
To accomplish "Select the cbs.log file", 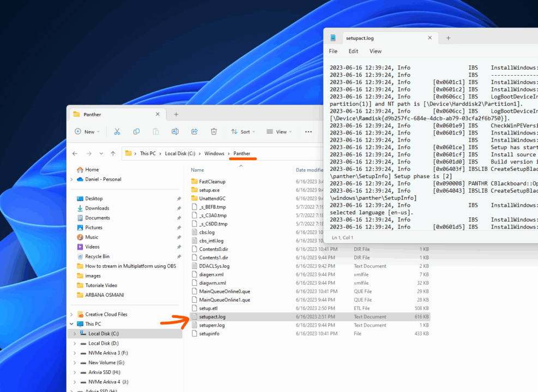I will click(207, 232).
